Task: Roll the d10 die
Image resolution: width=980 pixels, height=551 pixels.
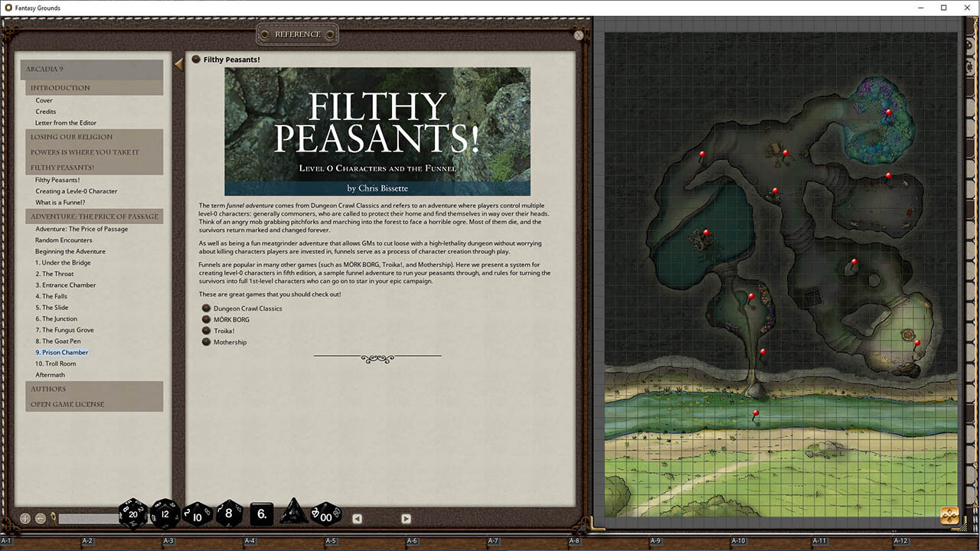Action: (197, 515)
